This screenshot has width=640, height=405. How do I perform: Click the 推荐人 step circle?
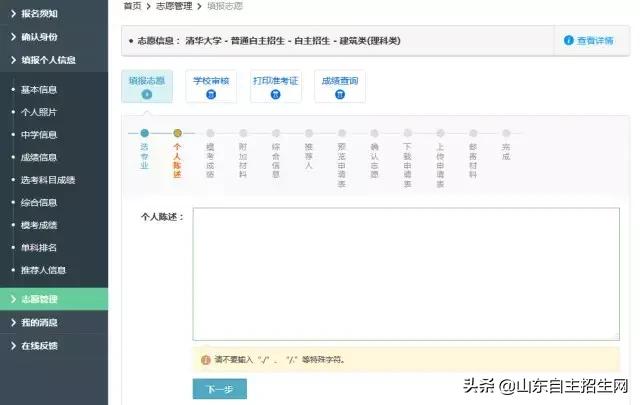(309, 133)
